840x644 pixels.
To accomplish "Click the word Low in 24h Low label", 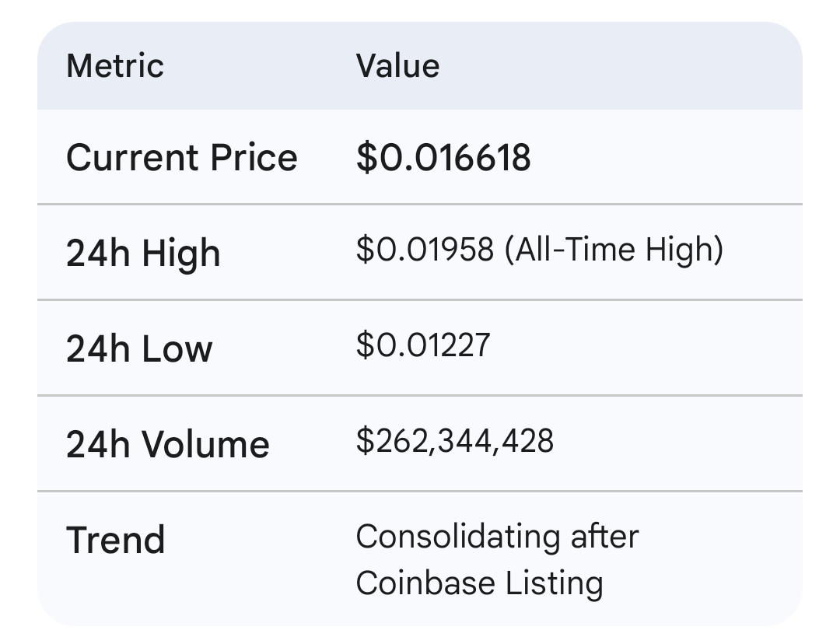I will click(177, 348).
